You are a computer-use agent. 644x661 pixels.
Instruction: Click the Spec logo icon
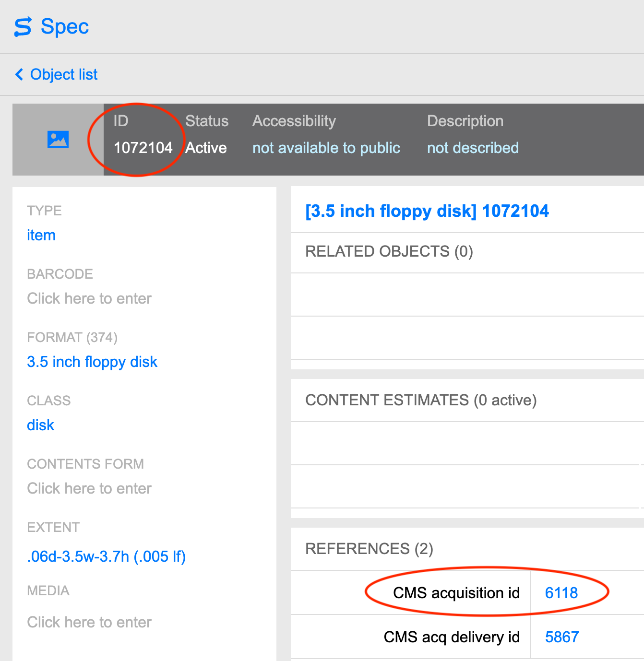click(23, 27)
